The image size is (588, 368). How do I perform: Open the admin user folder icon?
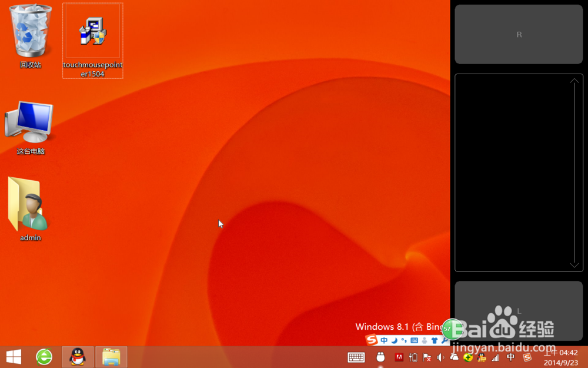30,209
